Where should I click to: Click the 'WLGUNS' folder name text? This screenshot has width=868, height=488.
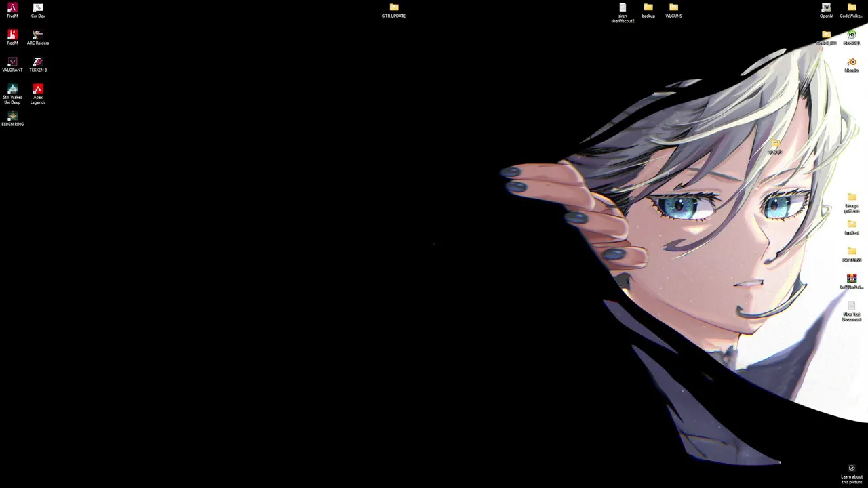[673, 16]
